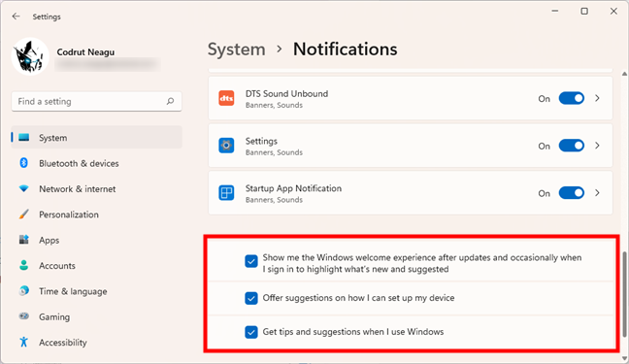This screenshot has width=629, height=364.
Task: Expand Settings app notification chevron
Action: [x=597, y=146]
